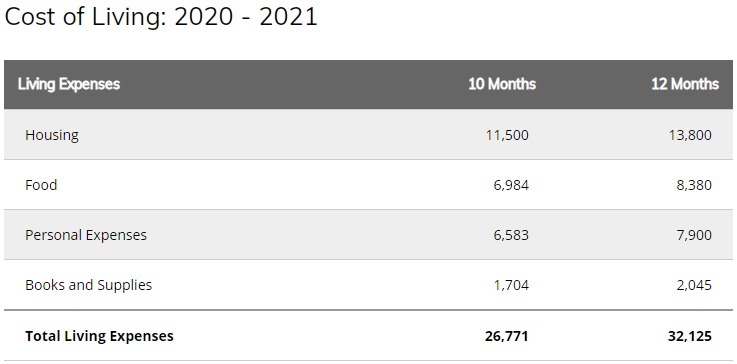
Task: Click Food 12-month value 8,380
Action: point(694,185)
